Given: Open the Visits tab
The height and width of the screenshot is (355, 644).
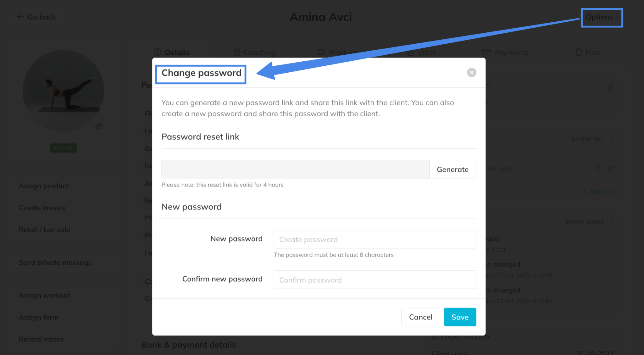Looking at the screenshot, I should [422, 53].
